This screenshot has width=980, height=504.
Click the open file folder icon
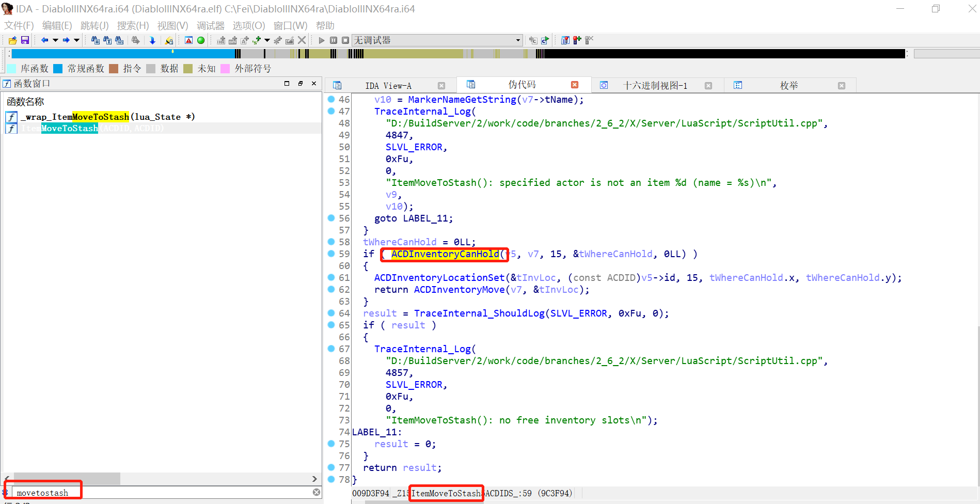coord(13,40)
